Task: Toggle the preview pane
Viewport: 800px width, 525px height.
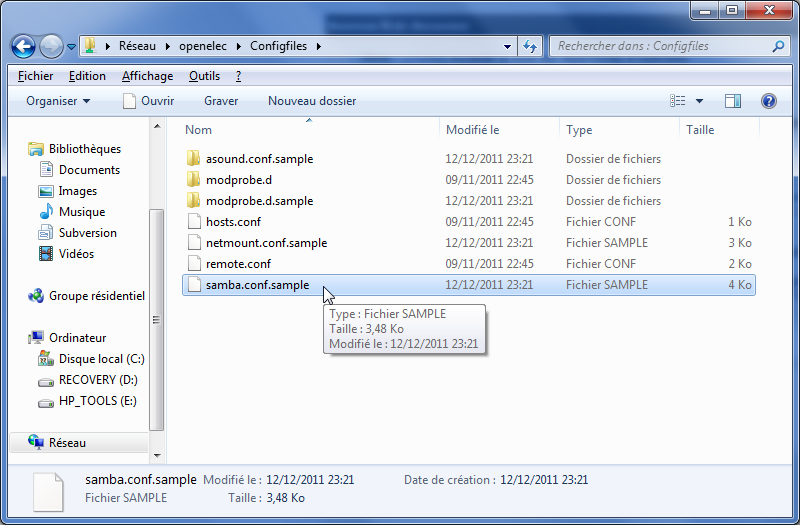Action: pos(733,101)
